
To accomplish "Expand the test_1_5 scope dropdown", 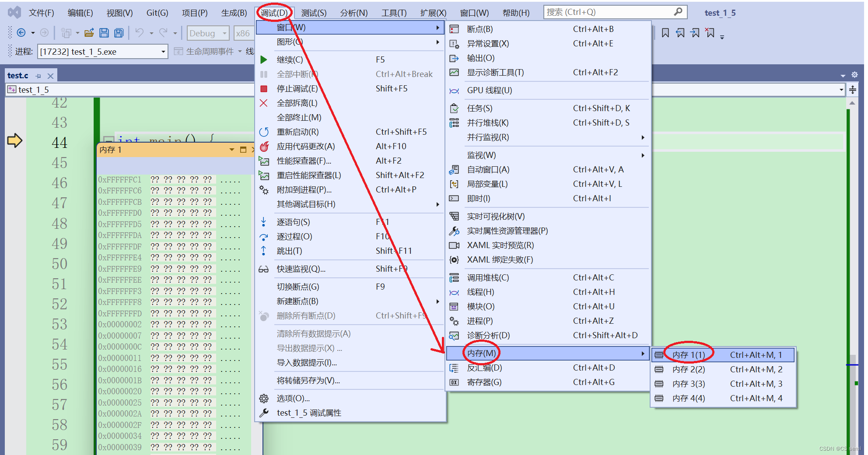I will click(841, 90).
